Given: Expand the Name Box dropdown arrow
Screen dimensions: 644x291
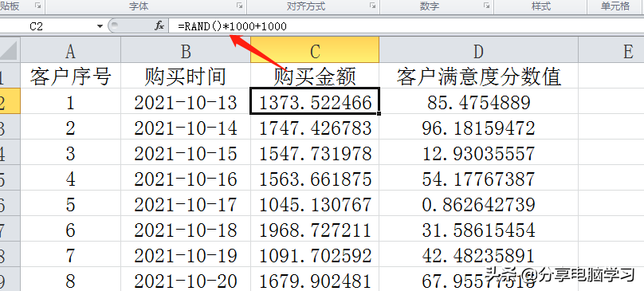Looking at the screenshot, I should [x=100, y=27].
